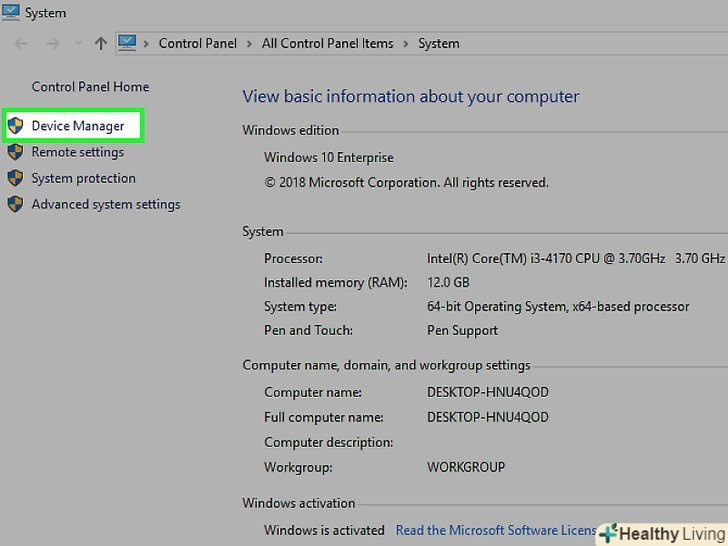This screenshot has width=728, height=546.
Task: Click the shield icon beside Device Manager
Action: tap(15, 126)
